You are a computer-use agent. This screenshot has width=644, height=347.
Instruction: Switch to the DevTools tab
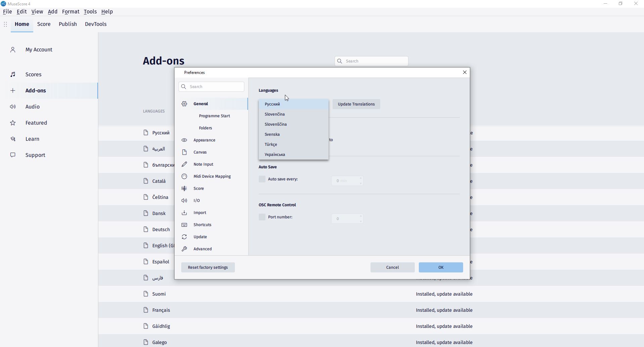[96, 24]
